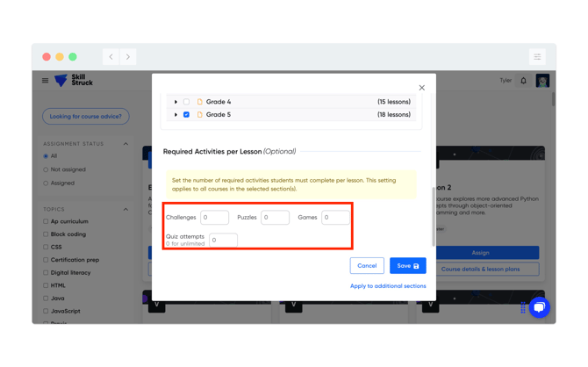Uncheck the Grade 5 checkbox
The width and height of the screenshot is (588, 367).
(186, 115)
